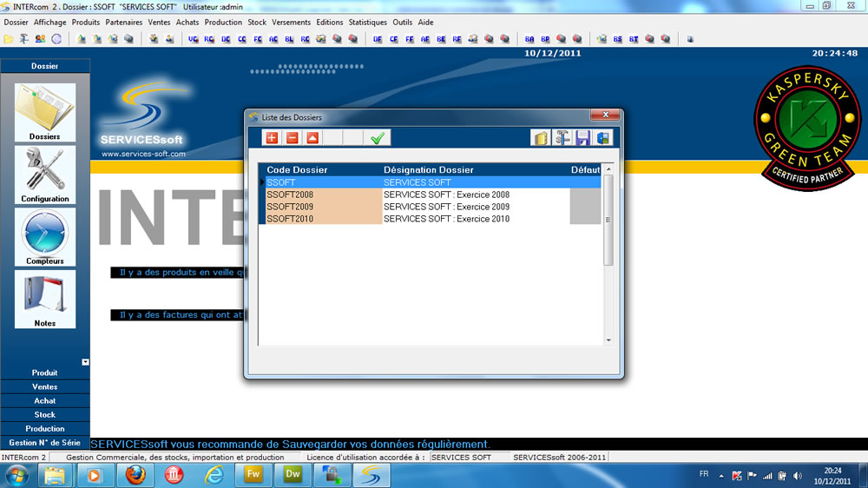
Task: Click the BL toolbar icon
Action: (290, 39)
